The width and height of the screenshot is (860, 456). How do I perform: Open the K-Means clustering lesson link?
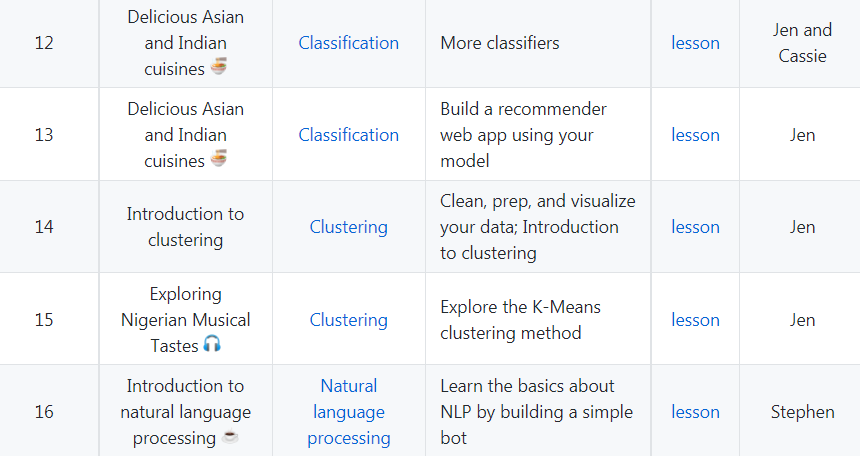point(695,320)
